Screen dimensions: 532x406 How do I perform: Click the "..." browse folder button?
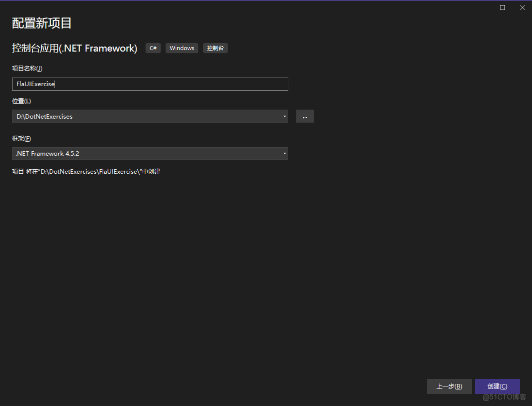[x=305, y=116]
